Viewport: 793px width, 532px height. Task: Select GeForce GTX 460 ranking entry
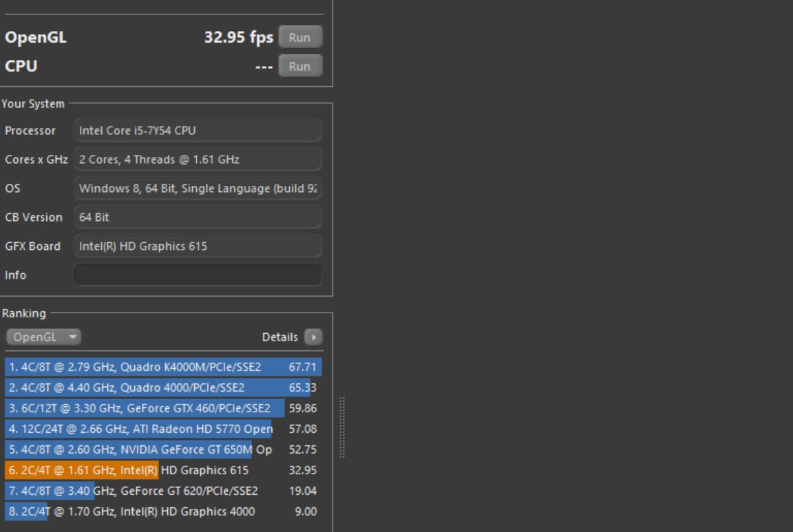point(163,408)
